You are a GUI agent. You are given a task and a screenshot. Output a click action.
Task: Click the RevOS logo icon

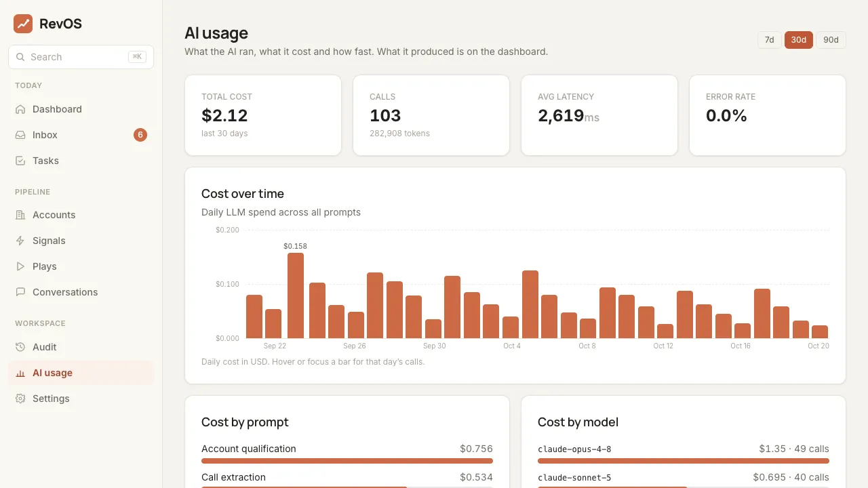[x=23, y=24]
